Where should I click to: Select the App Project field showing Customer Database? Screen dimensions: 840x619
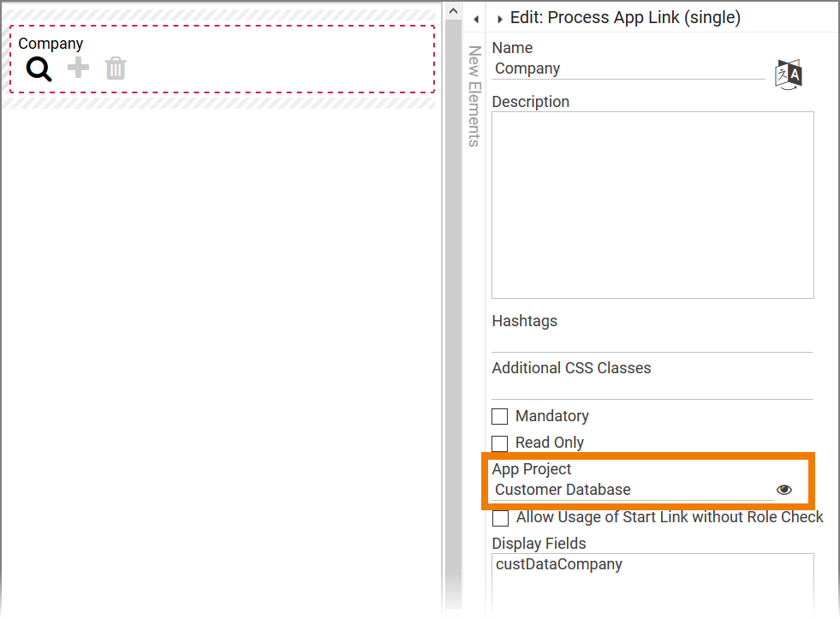coord(632,490)
